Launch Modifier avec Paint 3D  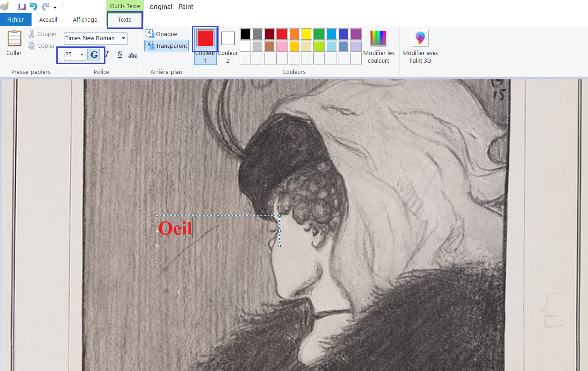(420, 46)
